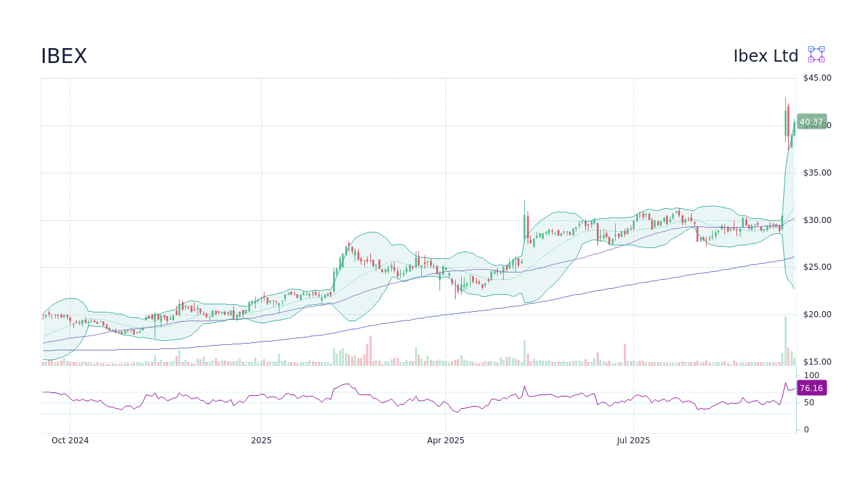Viewport: 868px width, 488px height.
Task: Select the Jul 2025 axis label
Action: pos(634,440)
